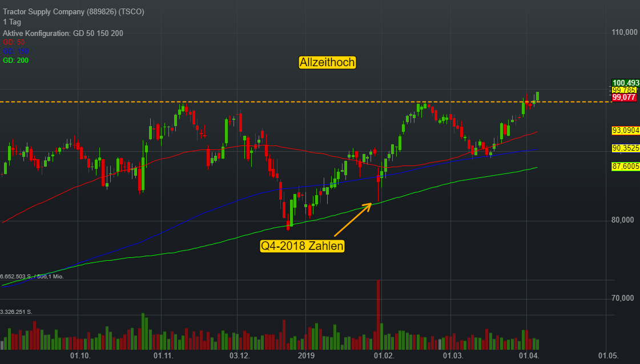Click the 01.02. date axis label
Screen dimensions: 640x364
[384, 355]
